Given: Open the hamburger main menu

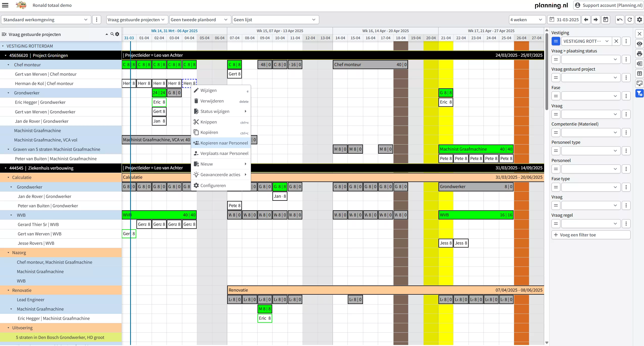Looking at the screenshot, I should coord(5,5).
